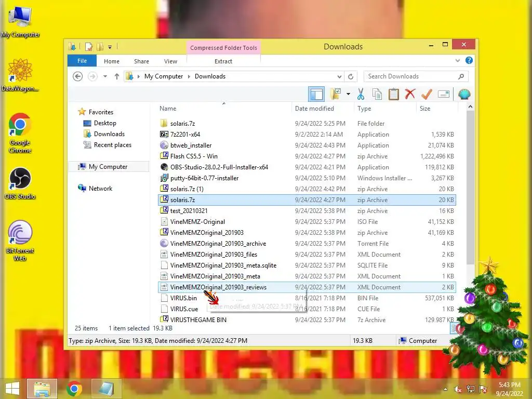The image size is (532, 399).
Task: Click the muted volume tray icon
Action: point(458,389)
